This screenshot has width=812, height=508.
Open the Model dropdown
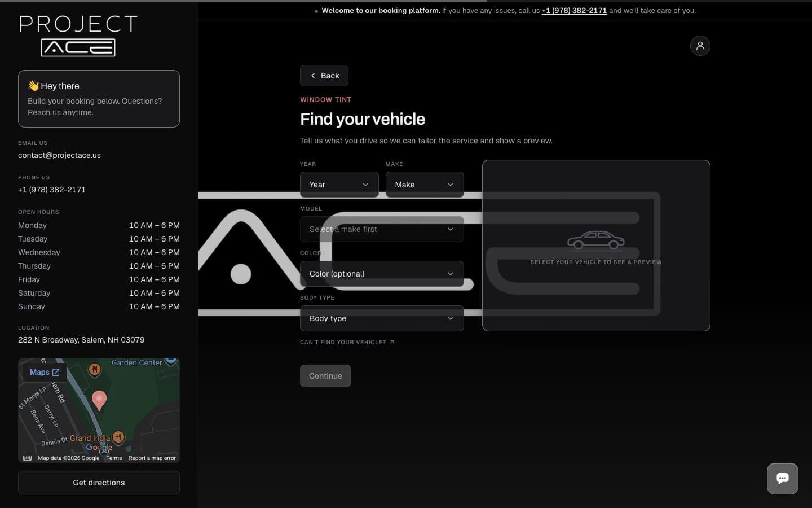coord(382,229)
